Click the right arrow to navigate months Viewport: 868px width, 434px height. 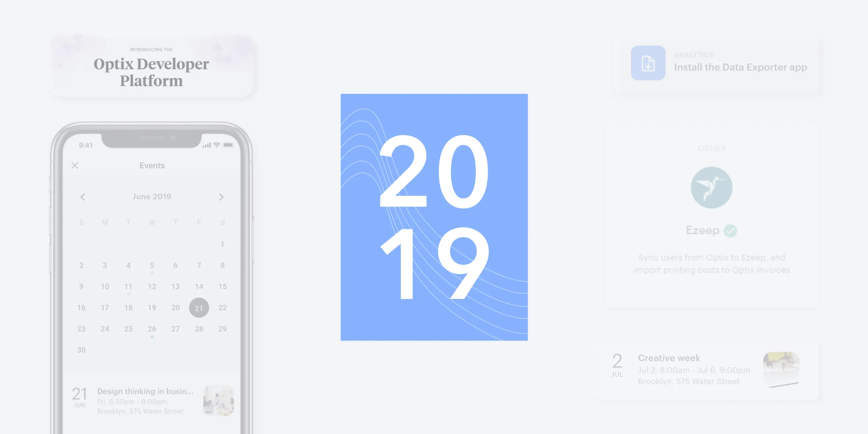pyautogui.click(x=220, y=197)
